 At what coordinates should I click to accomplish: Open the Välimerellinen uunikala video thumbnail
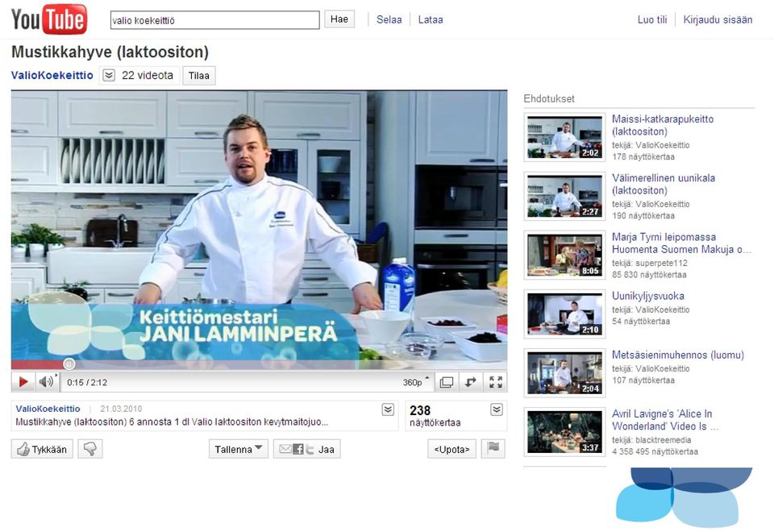pyautogui.click(x=564, y=197)
